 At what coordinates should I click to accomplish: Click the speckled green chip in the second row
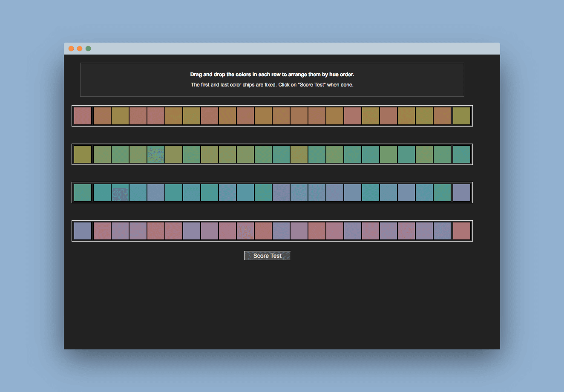156,154
